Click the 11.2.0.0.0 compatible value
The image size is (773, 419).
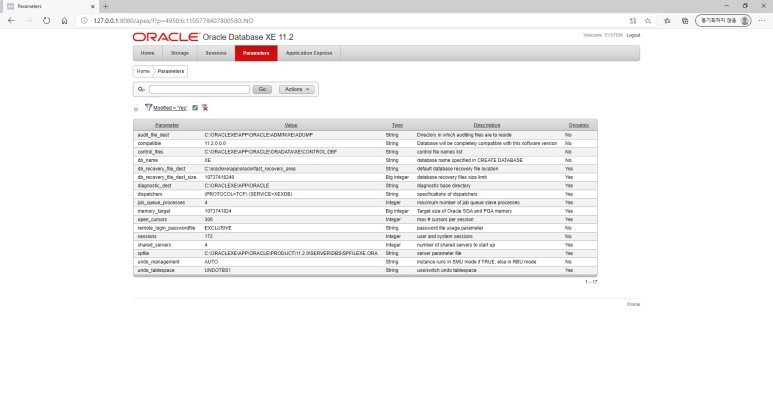point(215,143)
